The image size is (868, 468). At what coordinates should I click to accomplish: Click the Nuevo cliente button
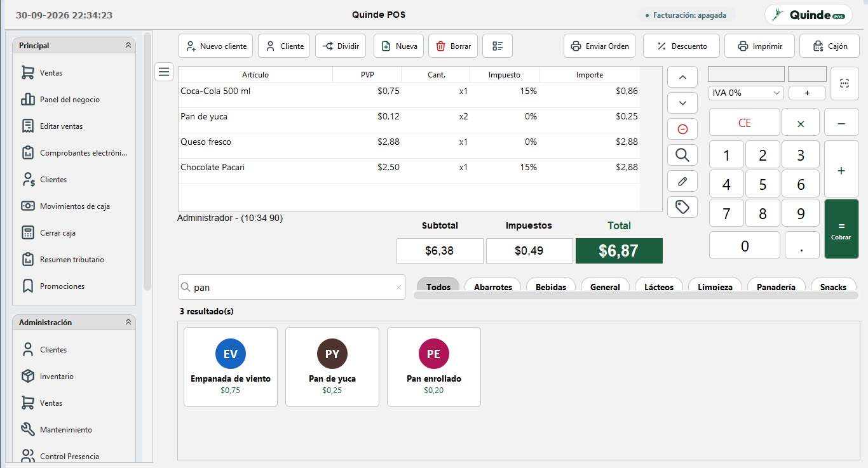click(215, 46)
